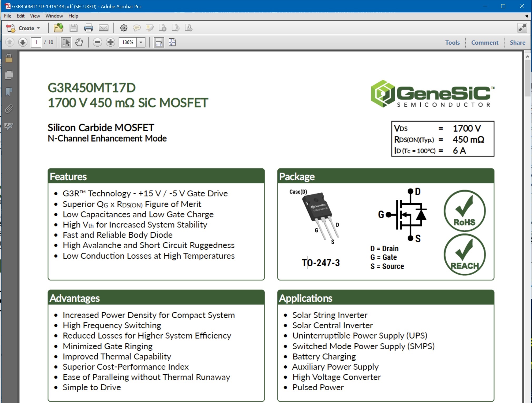Go to previous page arrow

(x=10, y=42)
